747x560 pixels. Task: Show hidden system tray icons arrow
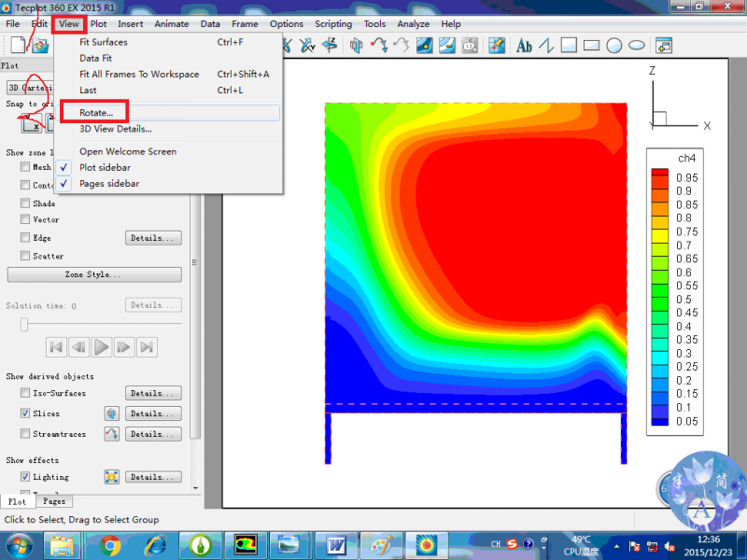617,546
